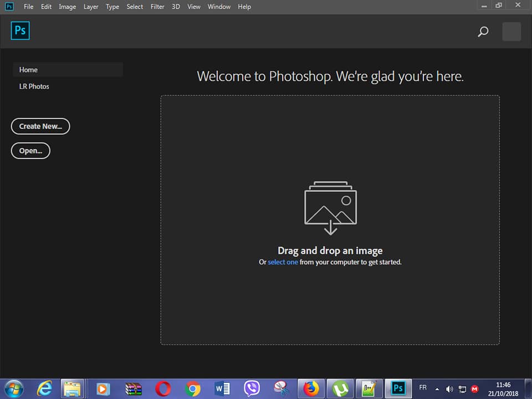Screen dimensions: 532x399
Task: Click the network tray icon
Action: pos(462,389)
